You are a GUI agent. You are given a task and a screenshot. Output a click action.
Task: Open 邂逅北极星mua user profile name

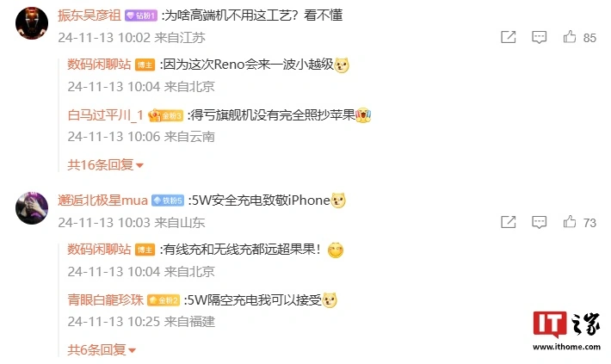pos(103,201)
